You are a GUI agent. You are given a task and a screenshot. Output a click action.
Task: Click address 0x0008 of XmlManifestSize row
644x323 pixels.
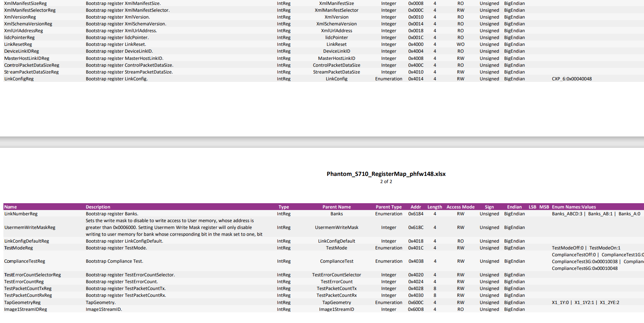click(416, 3)
